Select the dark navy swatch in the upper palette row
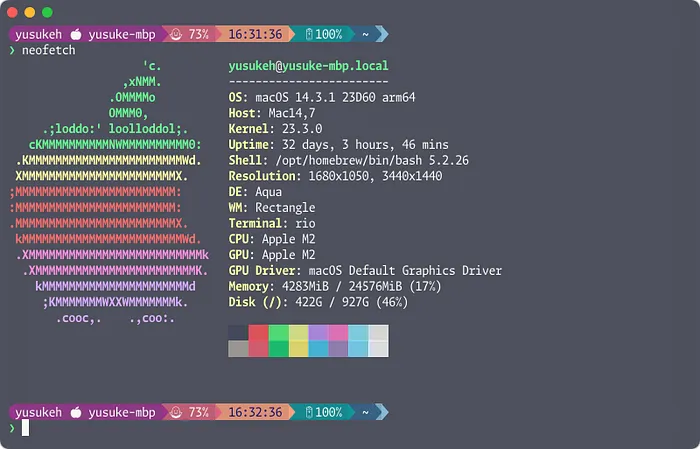 (x=238, y=333)
